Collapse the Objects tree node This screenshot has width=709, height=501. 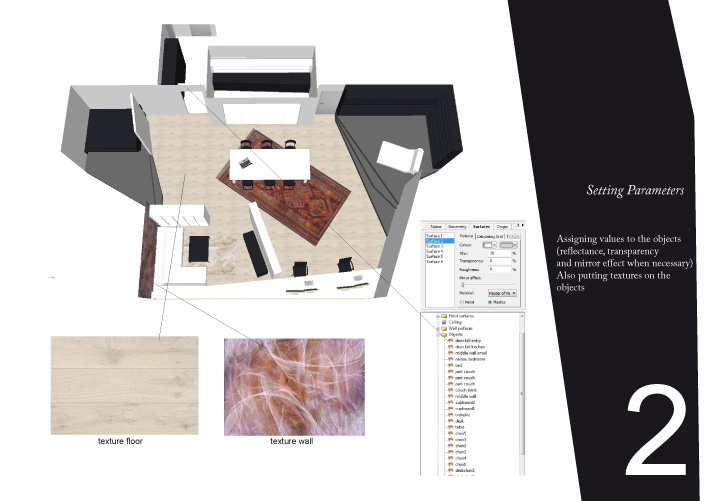(438, 335)
